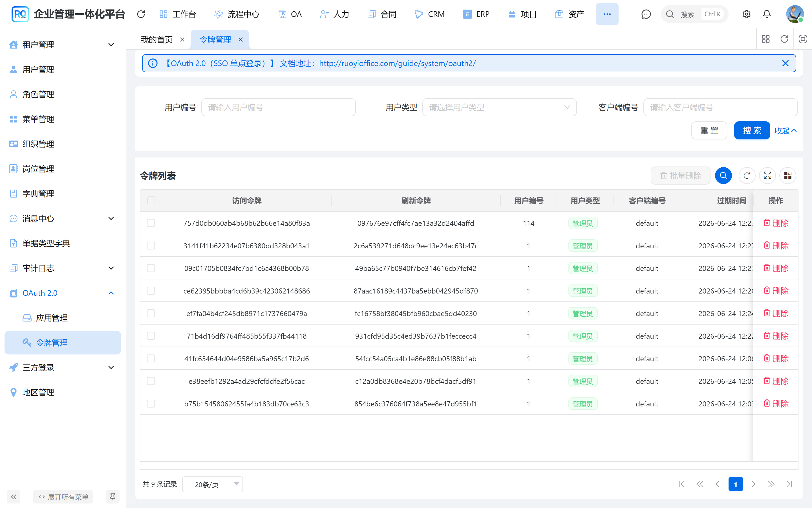The width and height of the screenshot is (812, 508).
Task: Click the pin icon at sidebar bottom
Action: coord(113,497)
